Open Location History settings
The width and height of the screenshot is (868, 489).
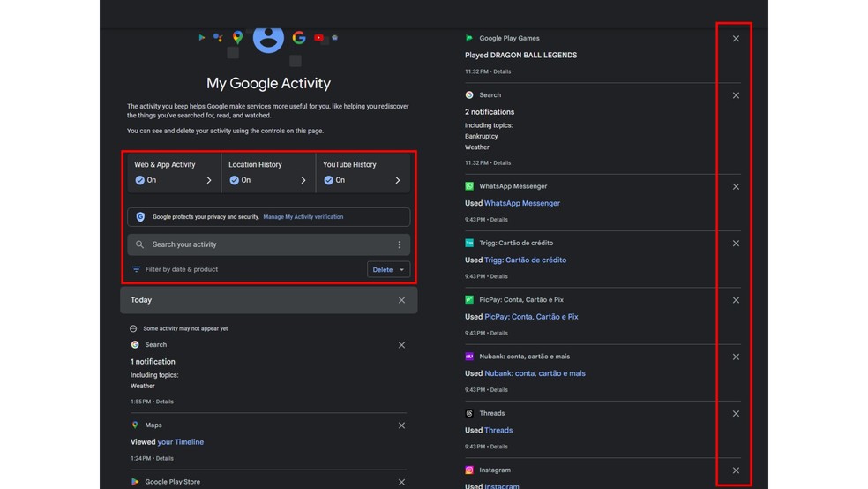pyautogui.click(x=267, y=172)
